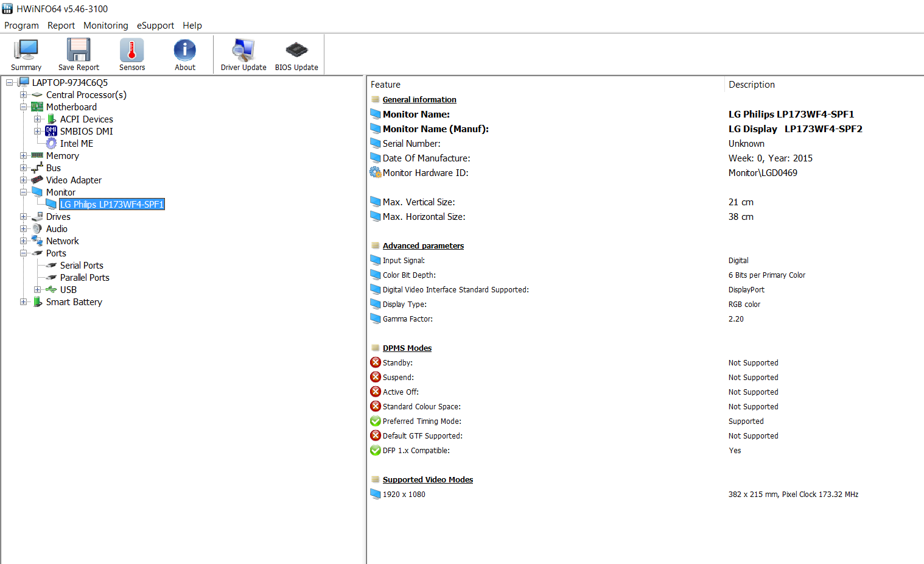Click the Monitor\LGD0469 hardware ID value
924x564 pixels.
763,172
